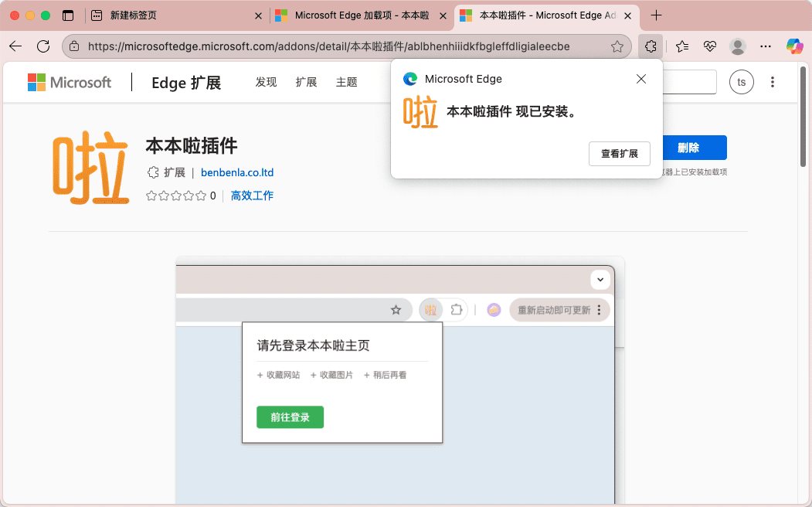Click the browser back arrow
The height and width of the screenshot is (507, 812).
[15, 46]
